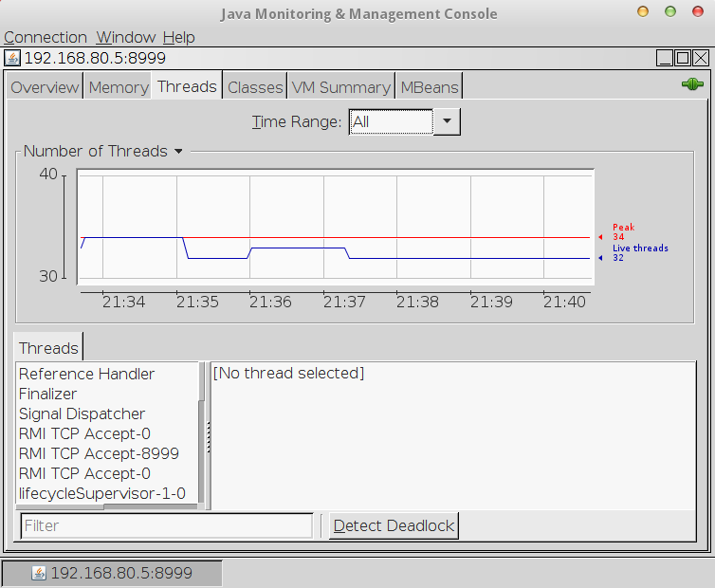715x588 pixels.
Task: Click the red window close button
Action: (698, 12)
